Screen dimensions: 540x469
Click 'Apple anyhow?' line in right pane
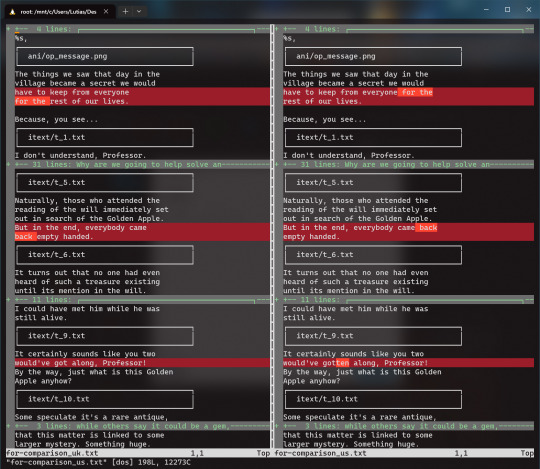click(x=312, y=381)
